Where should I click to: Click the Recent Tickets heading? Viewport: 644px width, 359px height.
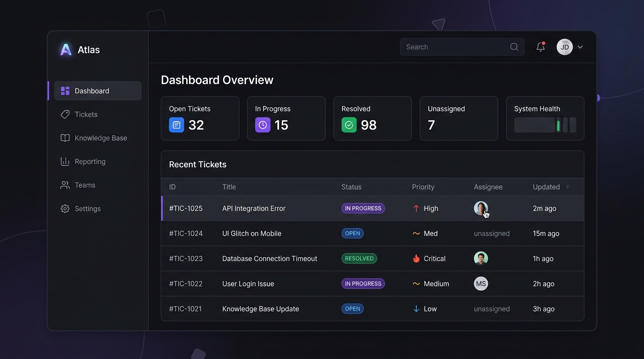(198, 165)
